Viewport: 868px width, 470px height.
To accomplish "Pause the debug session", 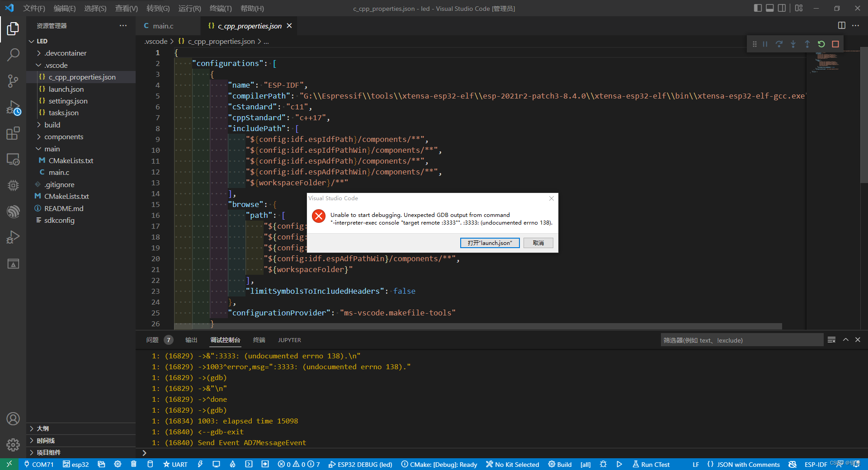I will pos(765,44).
